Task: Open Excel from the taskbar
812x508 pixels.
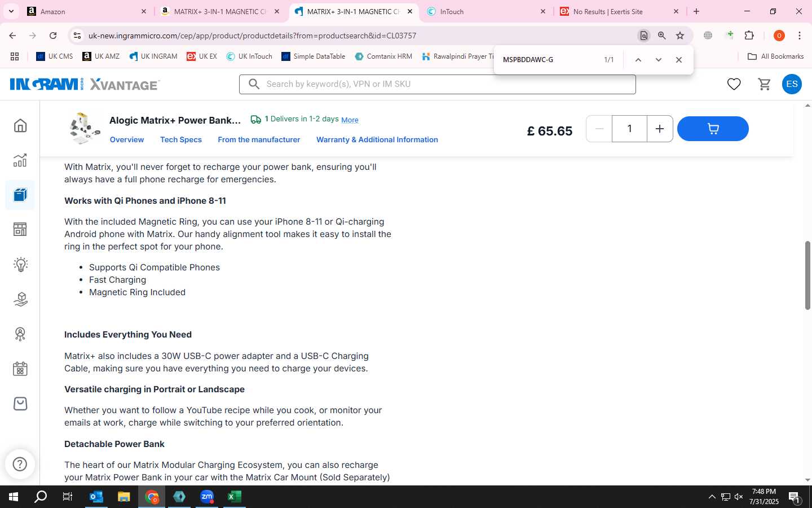Action: click(234, 497)
